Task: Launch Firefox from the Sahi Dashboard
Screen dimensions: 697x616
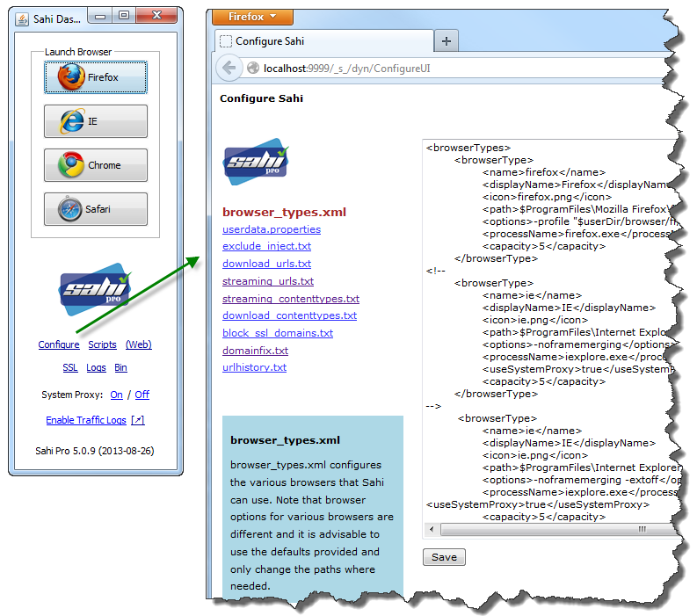Action: pos(95,77)
